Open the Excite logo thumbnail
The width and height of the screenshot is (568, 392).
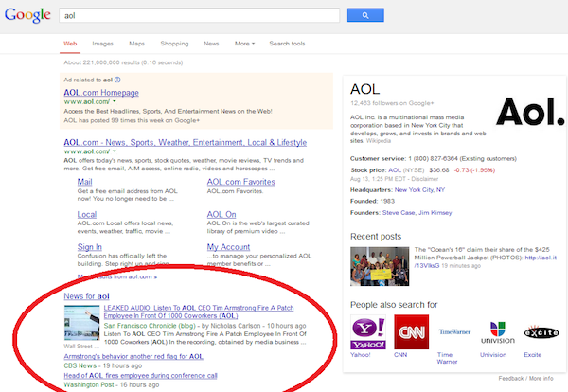tap(541, 331)
